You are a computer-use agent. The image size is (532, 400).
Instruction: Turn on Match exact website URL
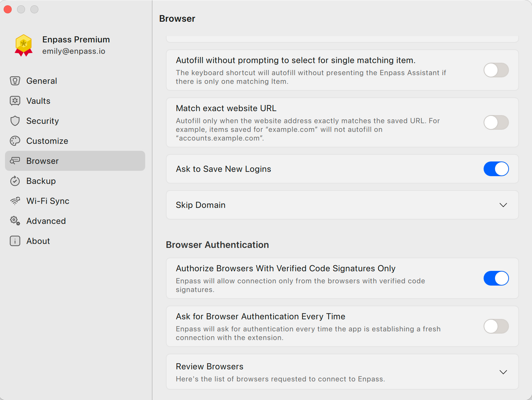pos(496,122)
